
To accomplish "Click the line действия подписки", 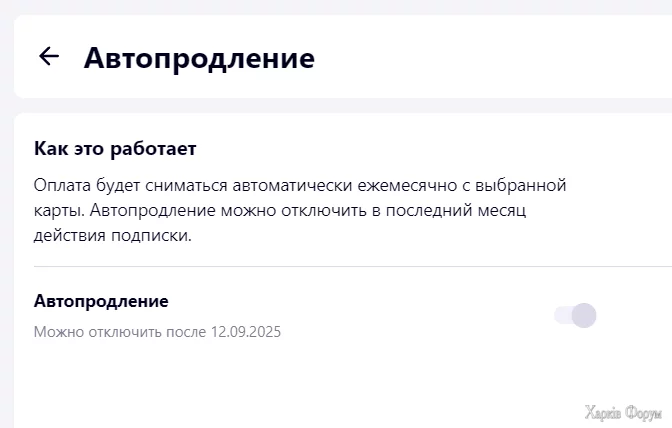I will pyautogui.click(x=111, y=236).
